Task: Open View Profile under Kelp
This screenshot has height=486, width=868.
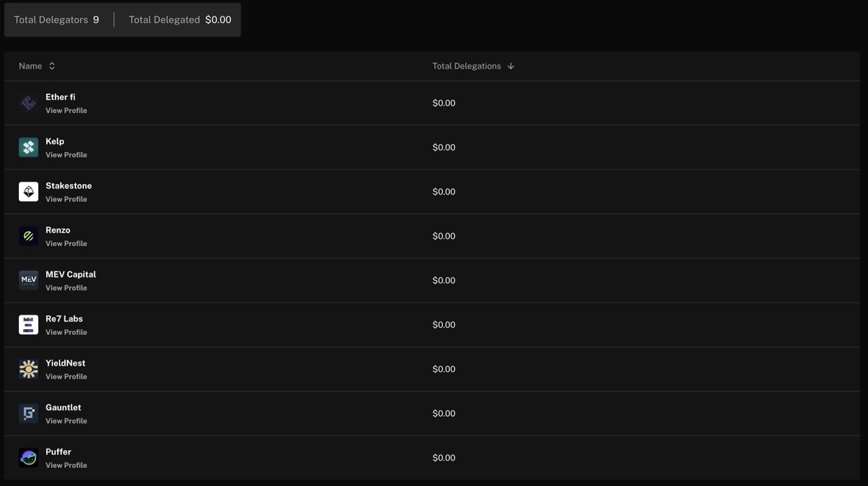Action: pos(66,155)
